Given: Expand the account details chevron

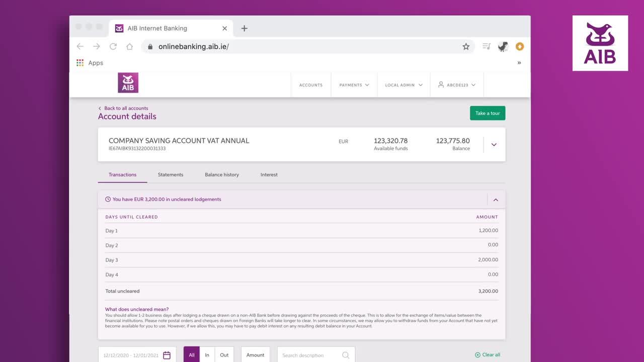Looking at the screenshot, I should (x=494, y=145).
